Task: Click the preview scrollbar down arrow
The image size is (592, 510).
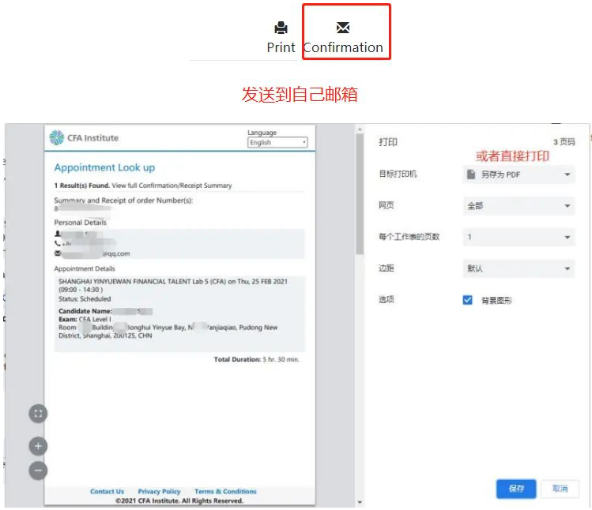Action: [360, 502]
